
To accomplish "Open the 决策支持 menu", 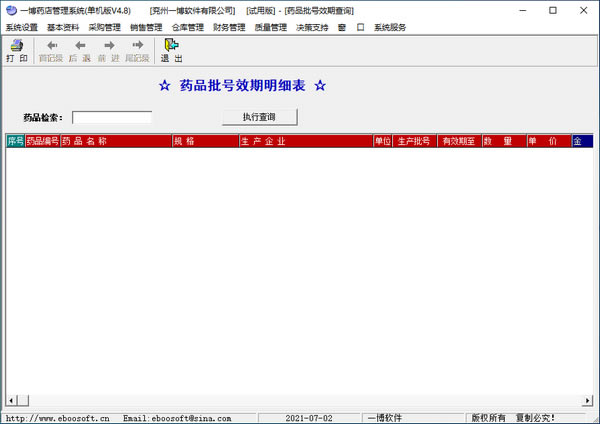I will coord(312,27).
